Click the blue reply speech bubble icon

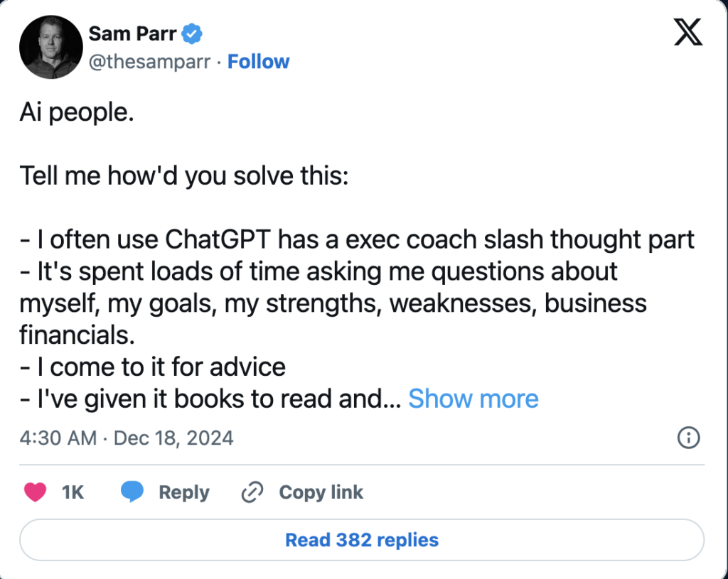[x=132, y=492]
